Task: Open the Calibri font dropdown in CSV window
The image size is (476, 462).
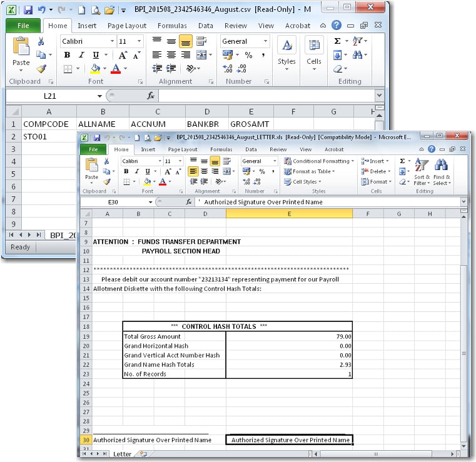Action: (x=112, y=41)
